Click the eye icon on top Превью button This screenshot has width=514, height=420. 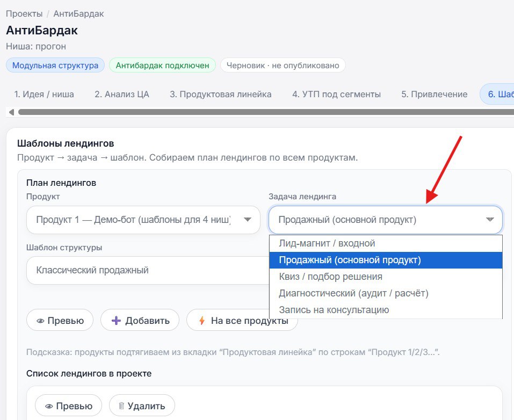40,321
